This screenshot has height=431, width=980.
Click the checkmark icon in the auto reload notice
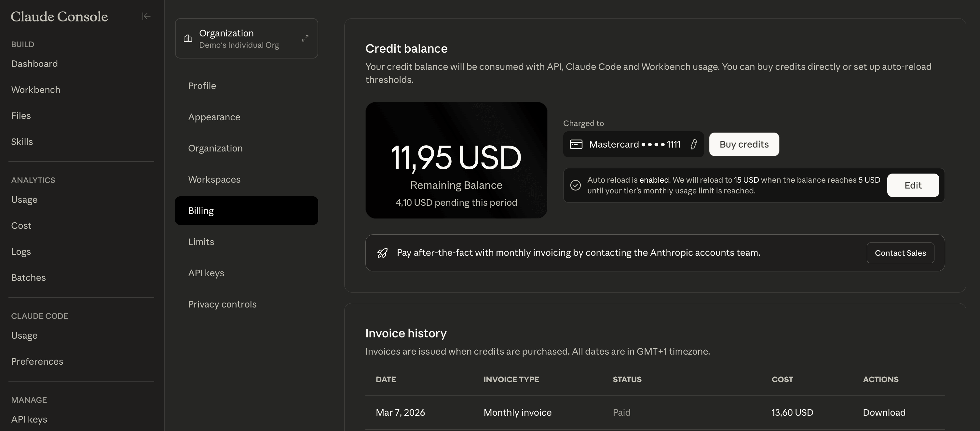pos(575,185)
